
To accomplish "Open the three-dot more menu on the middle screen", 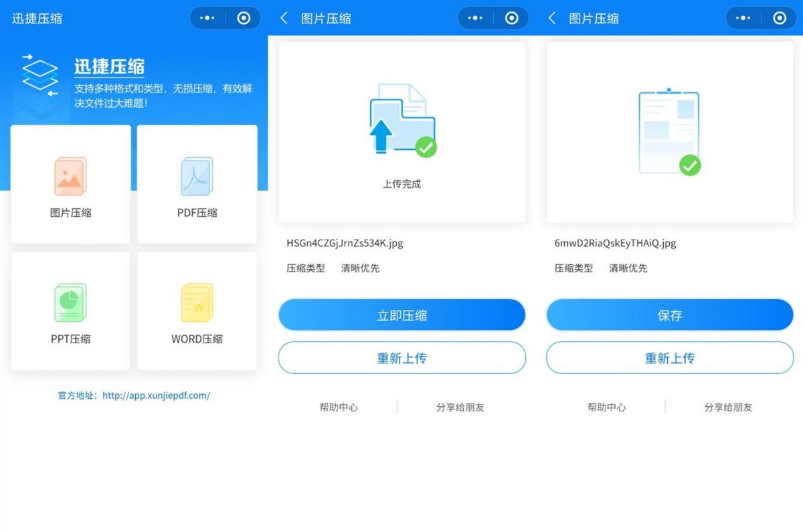I will coord(476,18).
